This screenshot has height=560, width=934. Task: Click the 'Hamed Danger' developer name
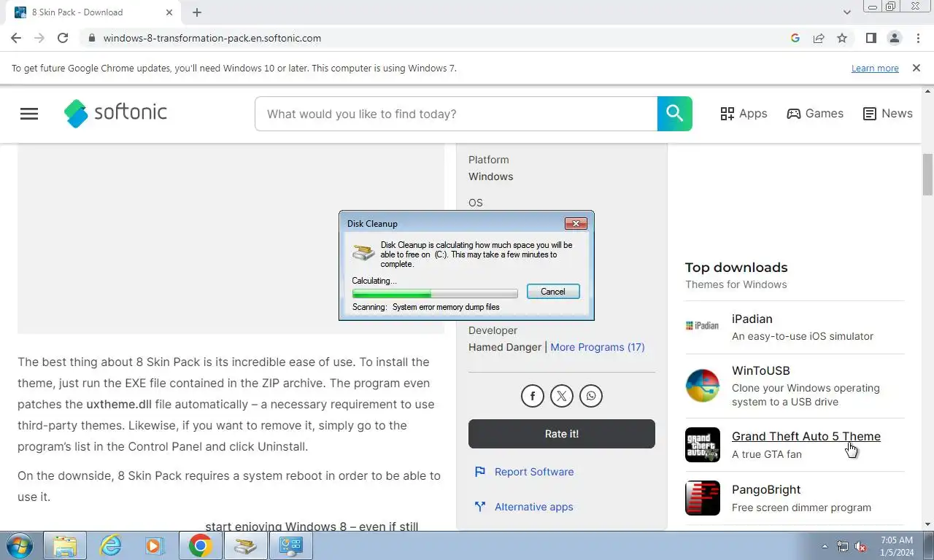point(505,347)
